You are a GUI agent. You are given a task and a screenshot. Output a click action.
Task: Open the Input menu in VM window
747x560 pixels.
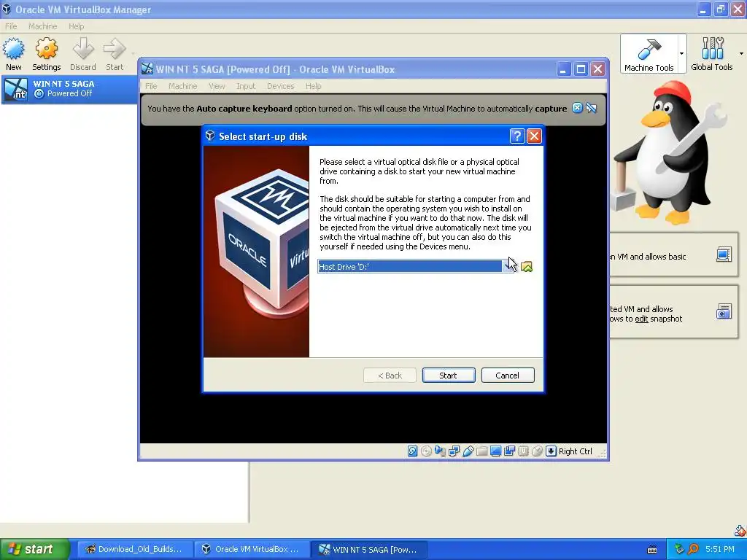(246, 86)
